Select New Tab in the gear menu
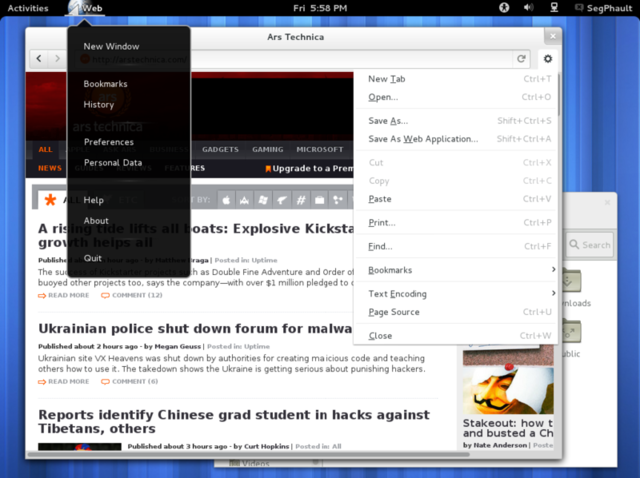The image size is (640, 478). pyautogui.click(x=456, y=79)
